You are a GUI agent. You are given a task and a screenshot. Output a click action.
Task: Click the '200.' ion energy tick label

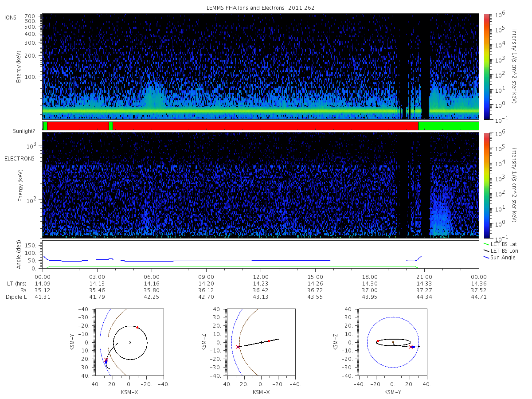[x=31, y=56]
